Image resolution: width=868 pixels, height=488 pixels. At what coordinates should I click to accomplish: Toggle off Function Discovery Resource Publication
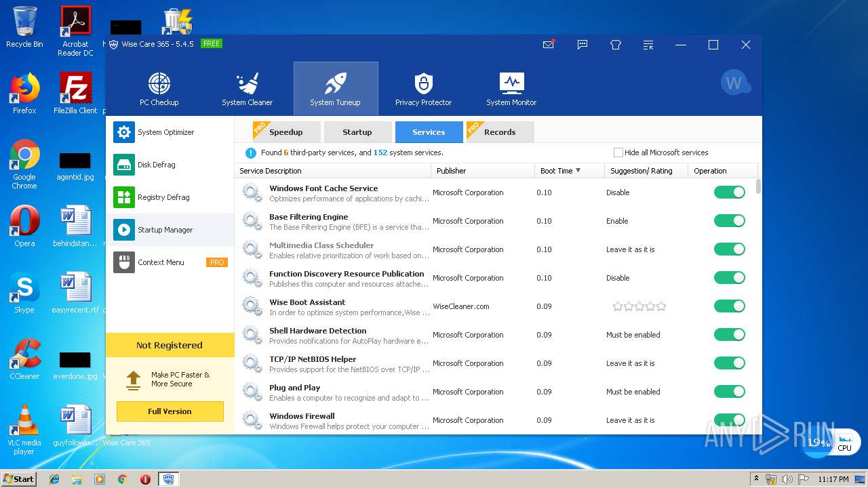point(730,278)
